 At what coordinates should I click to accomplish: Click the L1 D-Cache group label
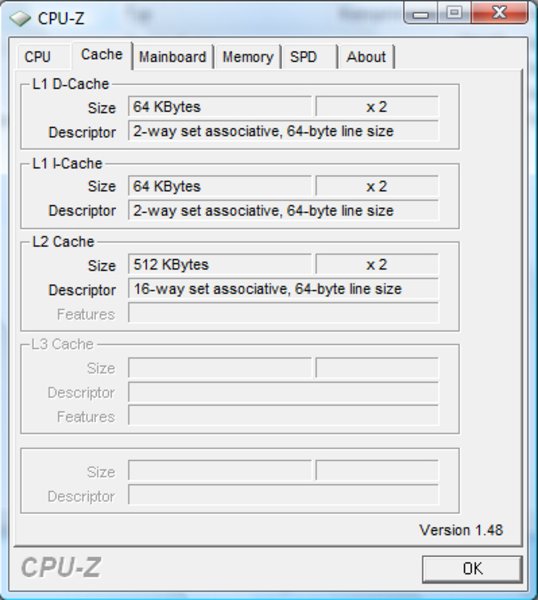pos(70,84)
